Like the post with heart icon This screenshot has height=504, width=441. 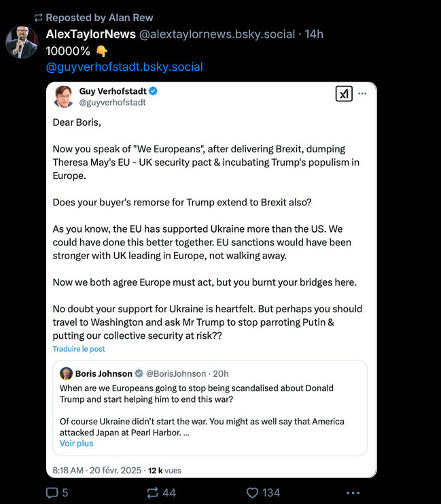253,492
